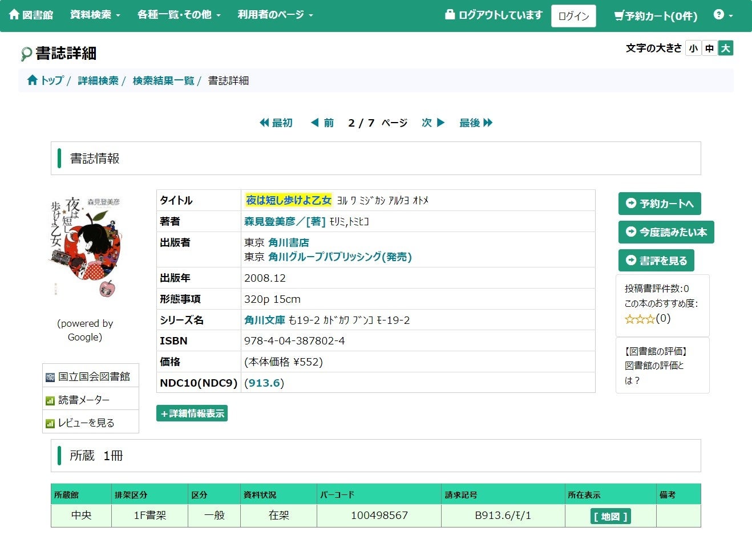
Task: Jump to the 最後 last page arrows
Action: (488, 123)
